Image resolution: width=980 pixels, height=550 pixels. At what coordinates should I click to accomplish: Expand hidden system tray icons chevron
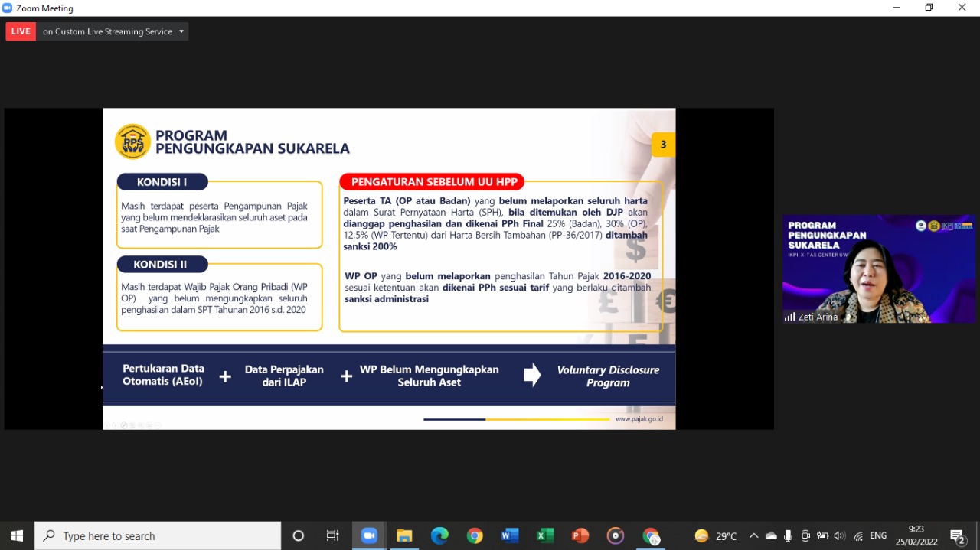point(753,535)
